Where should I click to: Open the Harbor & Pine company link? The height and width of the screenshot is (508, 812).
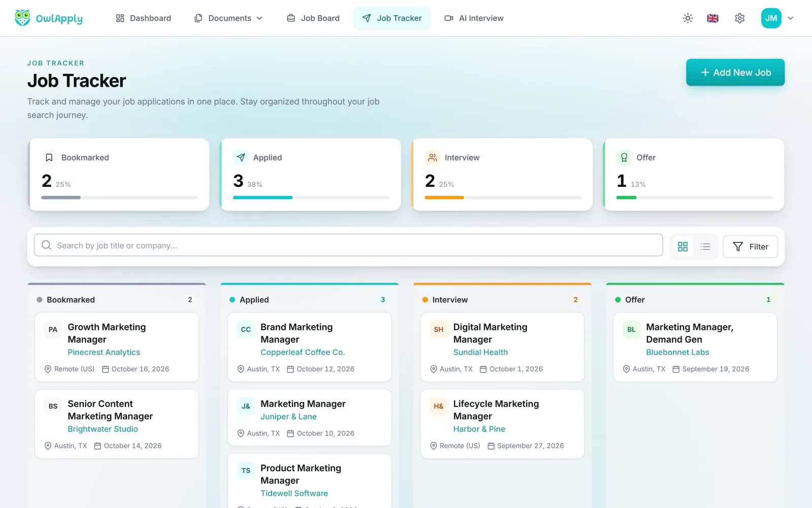click(x=479, y=429)
